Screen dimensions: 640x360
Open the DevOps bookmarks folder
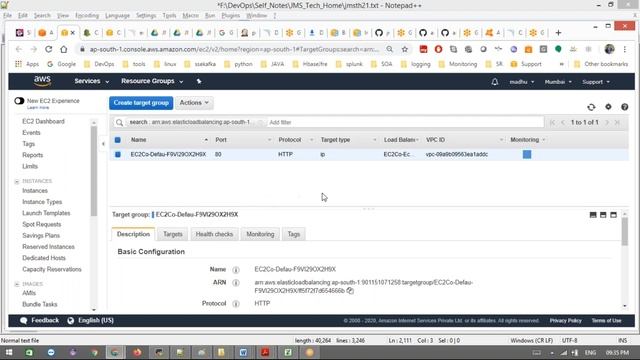tap(99, 64)
